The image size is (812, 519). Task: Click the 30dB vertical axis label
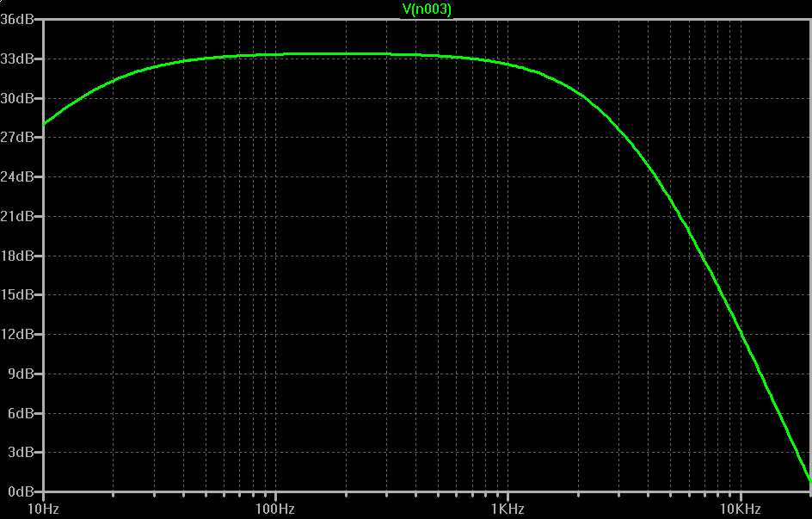pyautogui.click(x=17, y=98)
